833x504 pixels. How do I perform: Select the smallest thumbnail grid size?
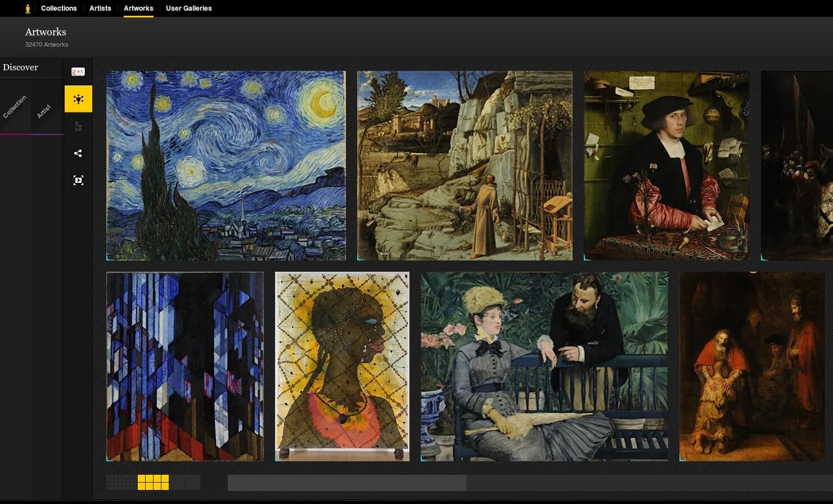120,482
